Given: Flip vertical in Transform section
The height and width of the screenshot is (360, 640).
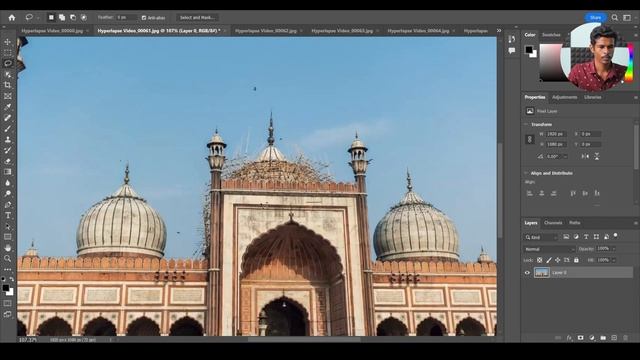Looking at the screenshot, I should tap(597, 156).
